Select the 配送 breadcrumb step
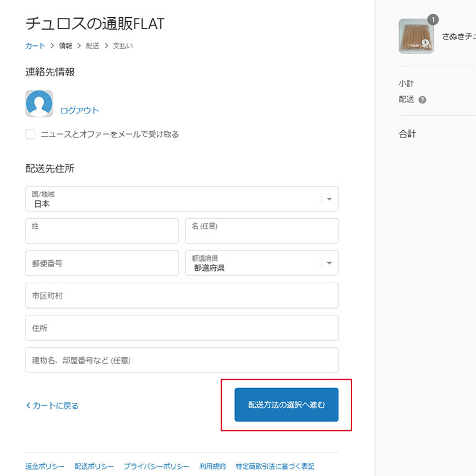This screenshot has width=476, height=476. (92, 46)
